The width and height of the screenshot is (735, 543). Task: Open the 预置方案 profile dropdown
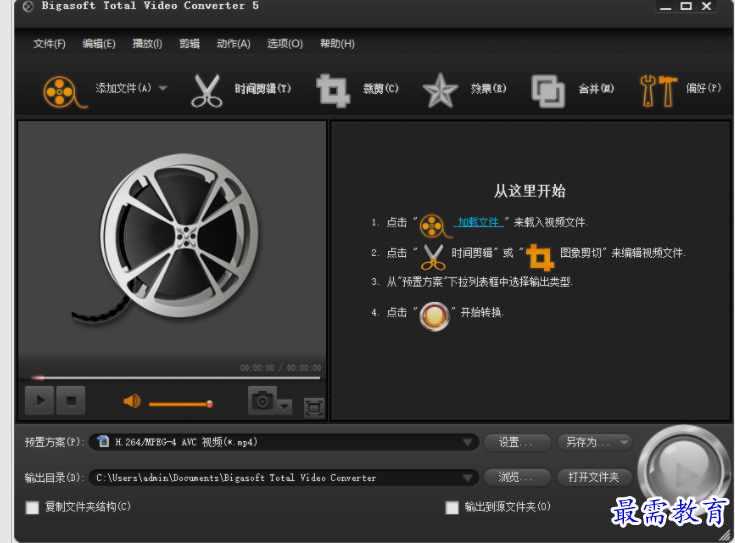pyautogui.click(x=284, y=442)
